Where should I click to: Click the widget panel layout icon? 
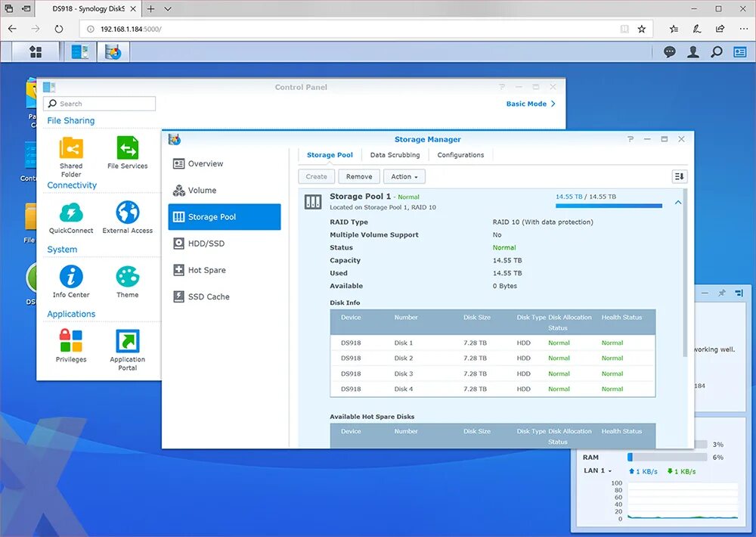pyautogui.click(x=739, y=293)
